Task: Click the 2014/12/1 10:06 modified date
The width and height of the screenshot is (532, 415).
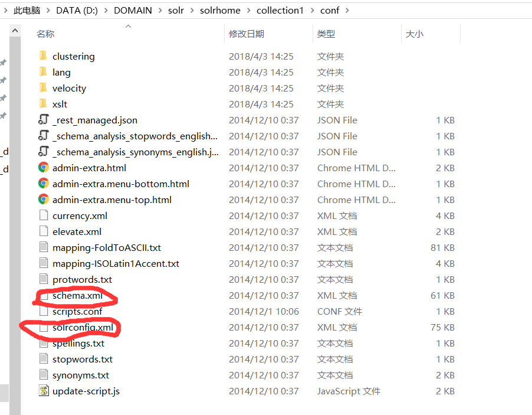Action: coord(264,312)
